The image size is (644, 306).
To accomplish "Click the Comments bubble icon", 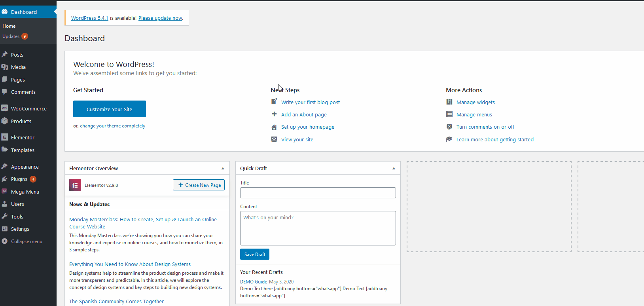I will [x=5, y=92].
